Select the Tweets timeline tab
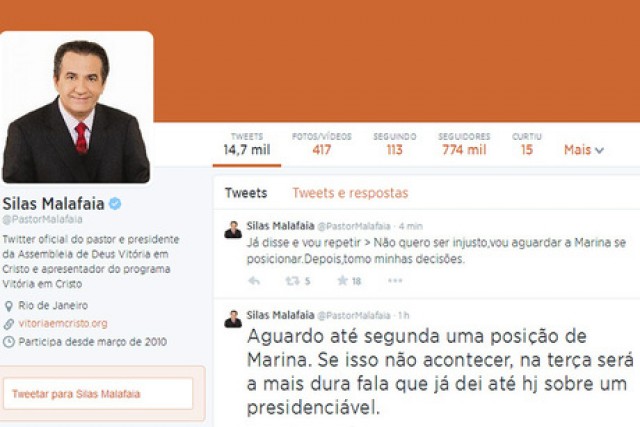 246,193
